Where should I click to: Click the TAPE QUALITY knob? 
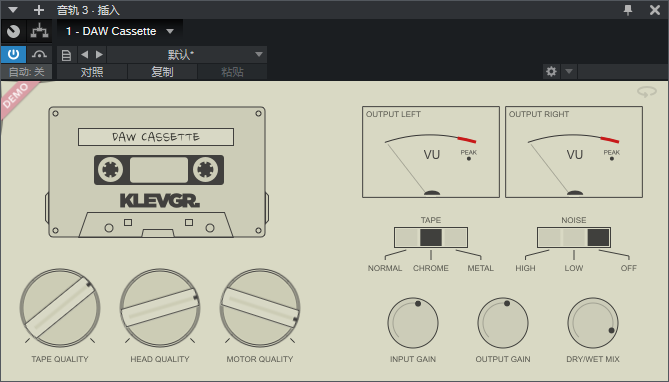point(60,308)
